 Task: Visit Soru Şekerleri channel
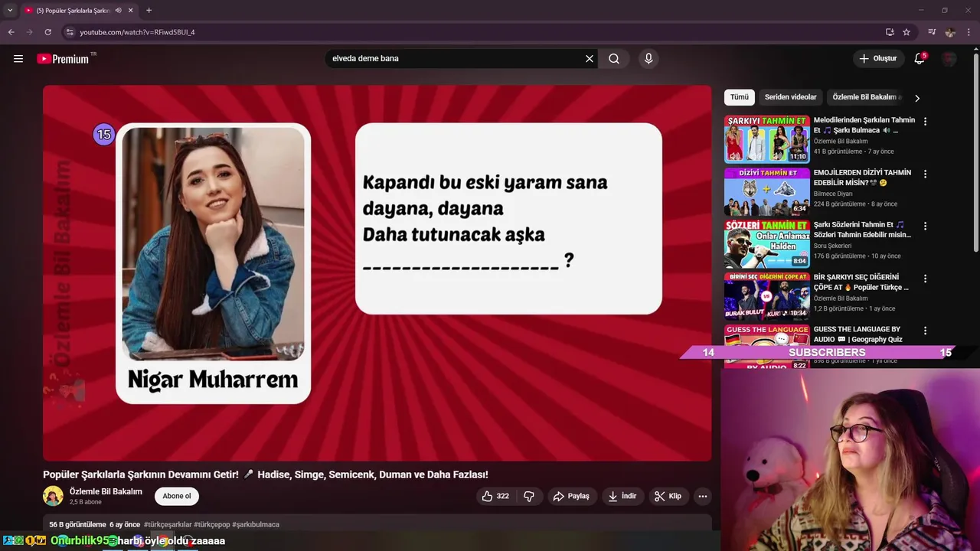tap(832, 246)
